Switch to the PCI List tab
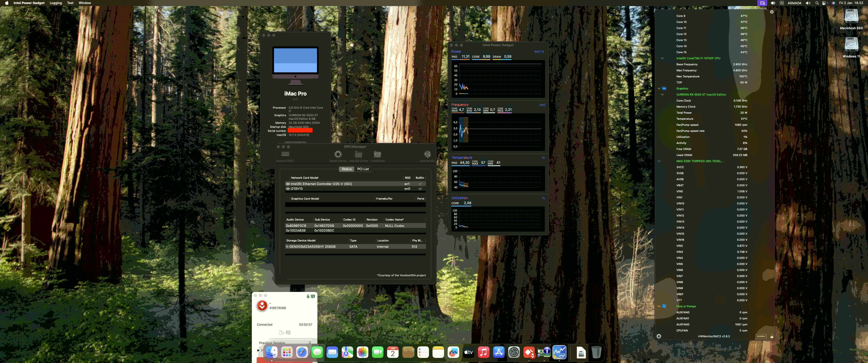868x363 pixels. click(363, 169)
